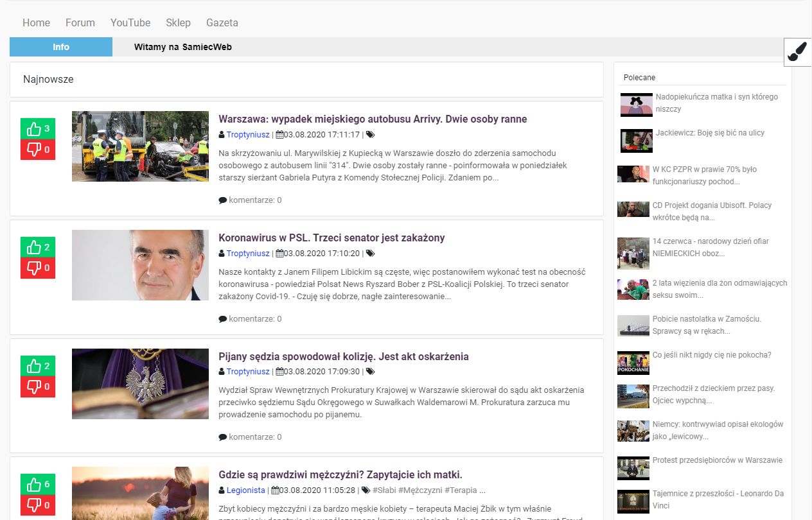
Task: Open recommended 2 lata więzienia dla żon
Action: pyautogui.click(x=719, y=289)
